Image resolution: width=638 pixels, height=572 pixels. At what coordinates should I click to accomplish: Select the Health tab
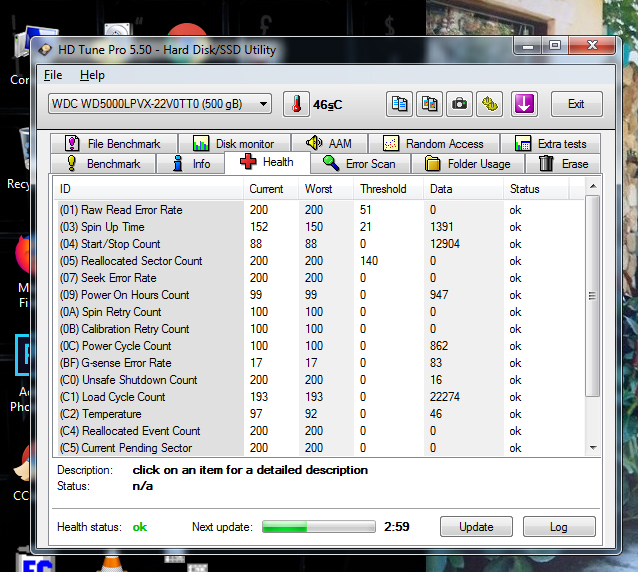click(x=267, y=162)
